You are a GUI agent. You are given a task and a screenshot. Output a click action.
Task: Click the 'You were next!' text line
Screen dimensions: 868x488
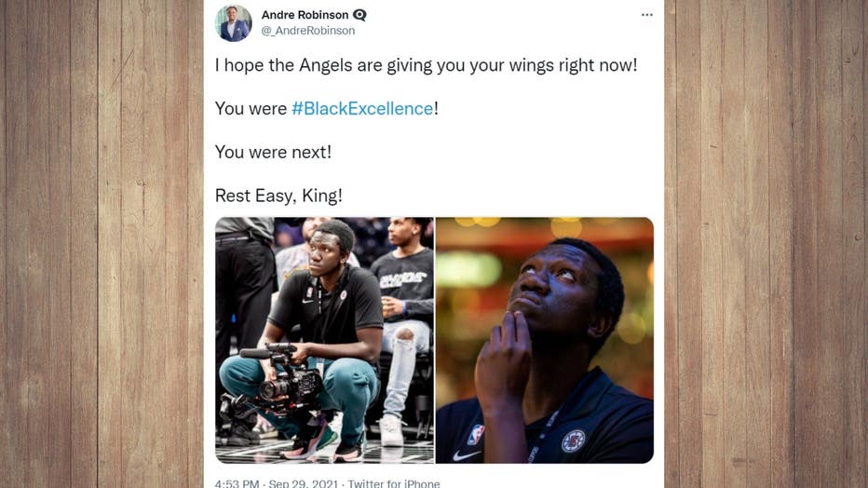coord(273,152)
